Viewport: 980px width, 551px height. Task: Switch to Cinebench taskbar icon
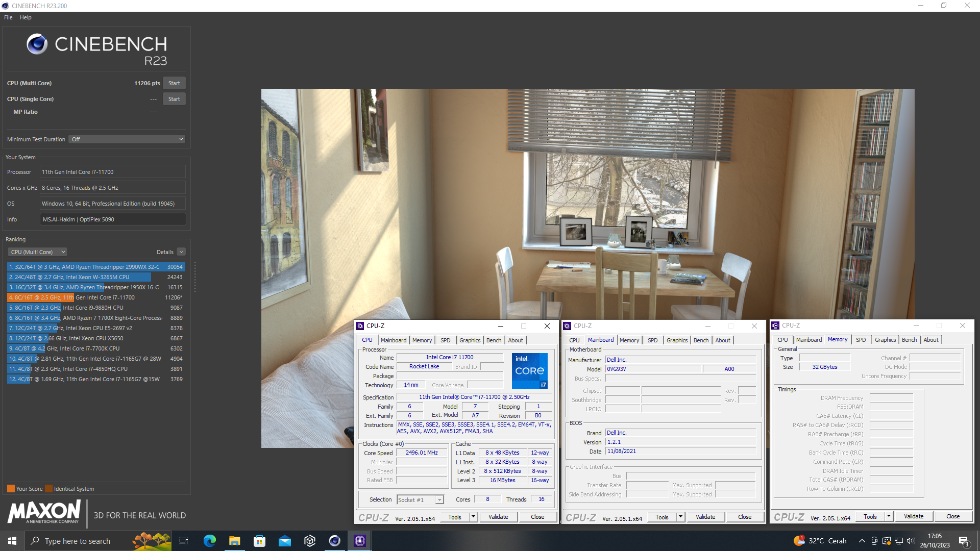click(x=335, y=541)
